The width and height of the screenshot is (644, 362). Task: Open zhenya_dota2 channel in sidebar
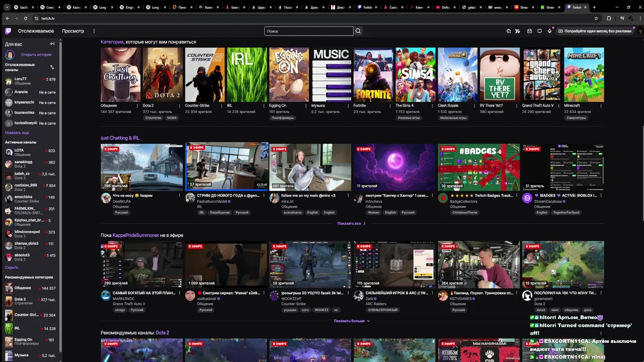tap(30, 245)
